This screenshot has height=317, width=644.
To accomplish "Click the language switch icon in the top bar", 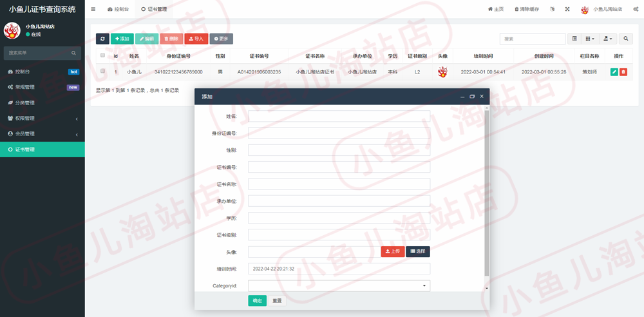I will point(553,9).
